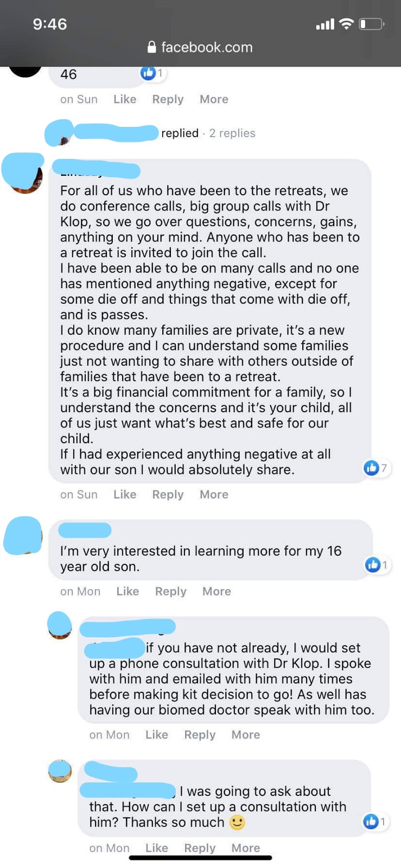Tap the like reaction icon showing 7

pos(372,468)
